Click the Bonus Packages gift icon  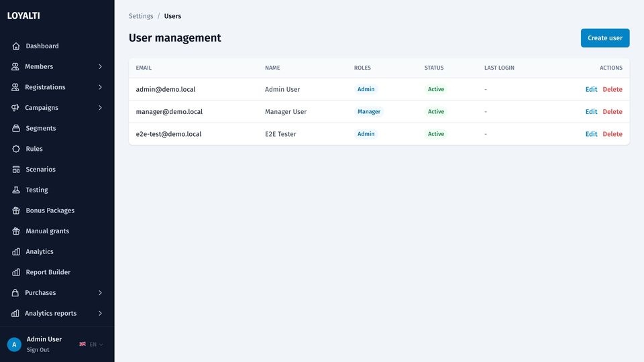click(x=16, y=210)
